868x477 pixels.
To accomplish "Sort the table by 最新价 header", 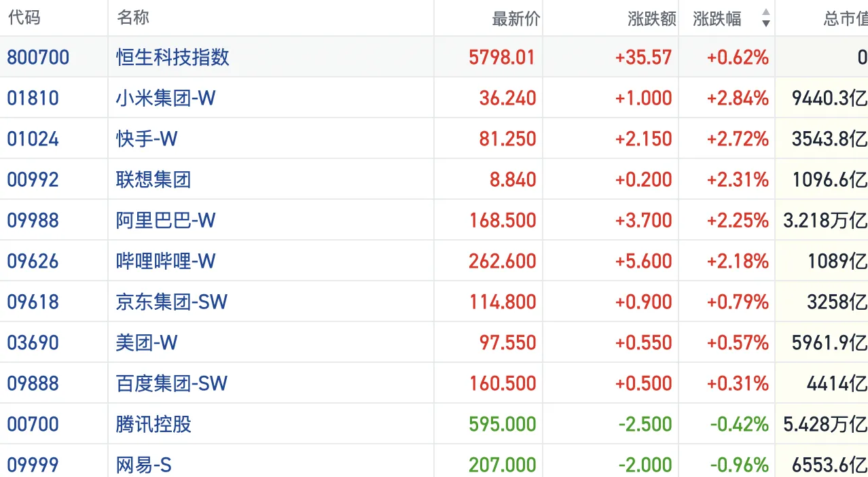I will point(516,18).
